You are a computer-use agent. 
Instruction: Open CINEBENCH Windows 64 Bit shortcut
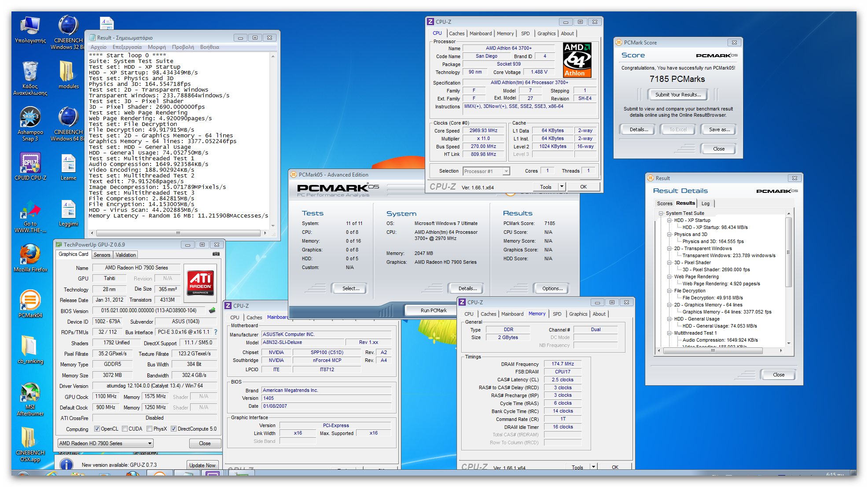coord(68,124)
